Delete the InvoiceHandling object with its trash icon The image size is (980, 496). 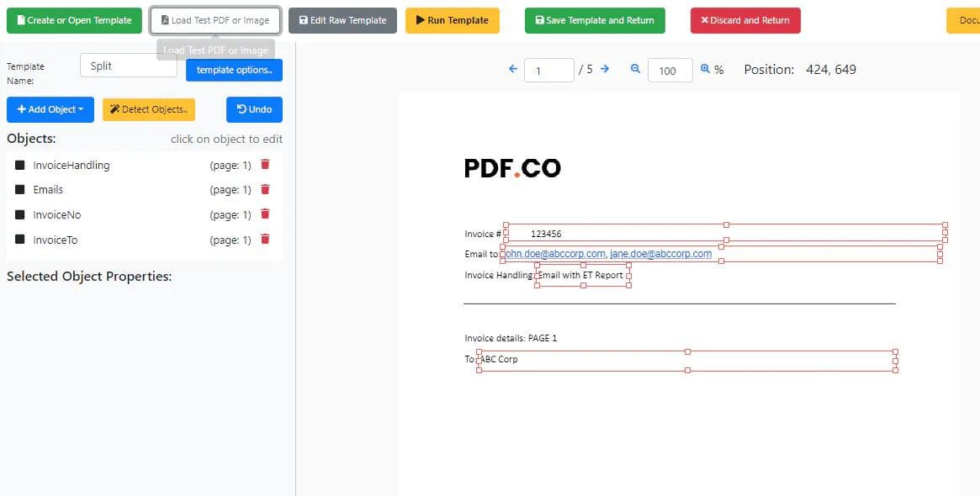[x=265, y=165]
